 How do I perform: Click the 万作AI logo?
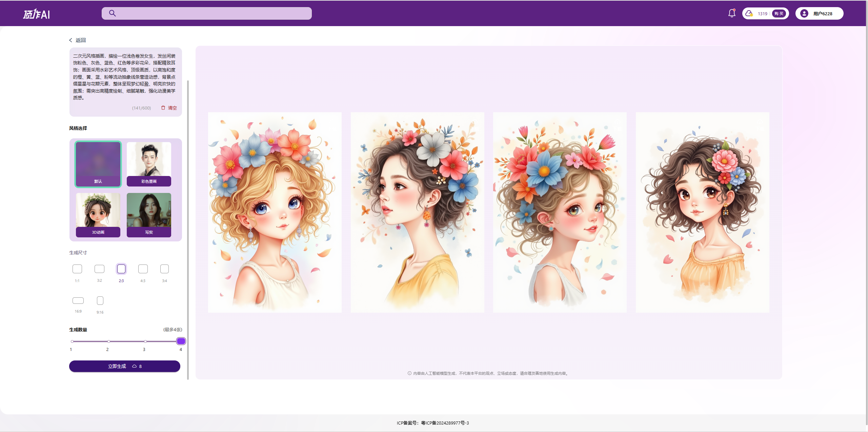(37, 14)
